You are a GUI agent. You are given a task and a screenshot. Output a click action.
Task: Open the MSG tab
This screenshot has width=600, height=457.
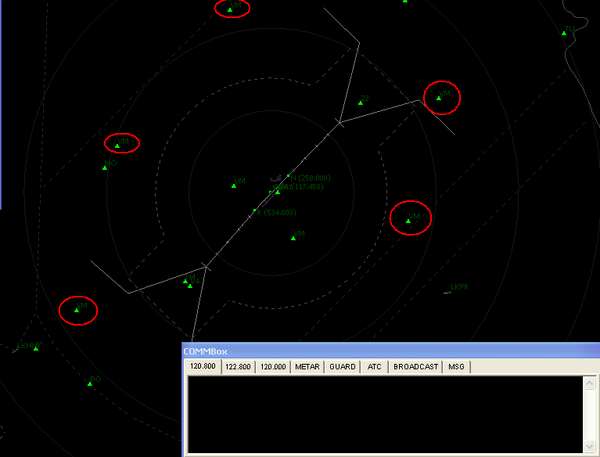(x=457, y=367)
